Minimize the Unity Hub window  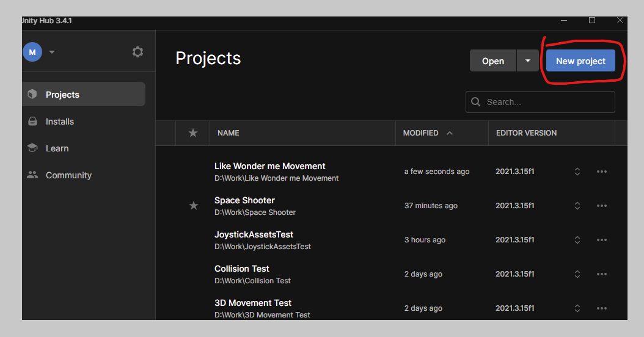564,20
